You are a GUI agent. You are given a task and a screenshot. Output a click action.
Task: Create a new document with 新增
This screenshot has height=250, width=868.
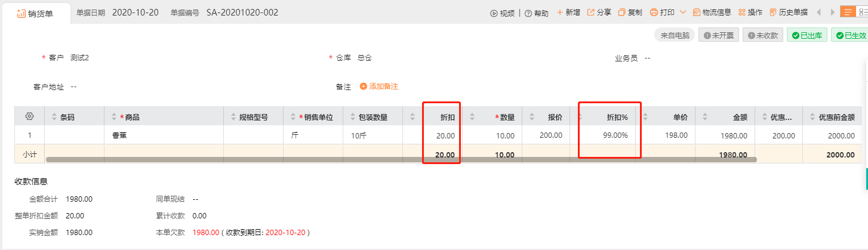coord(568,13)
